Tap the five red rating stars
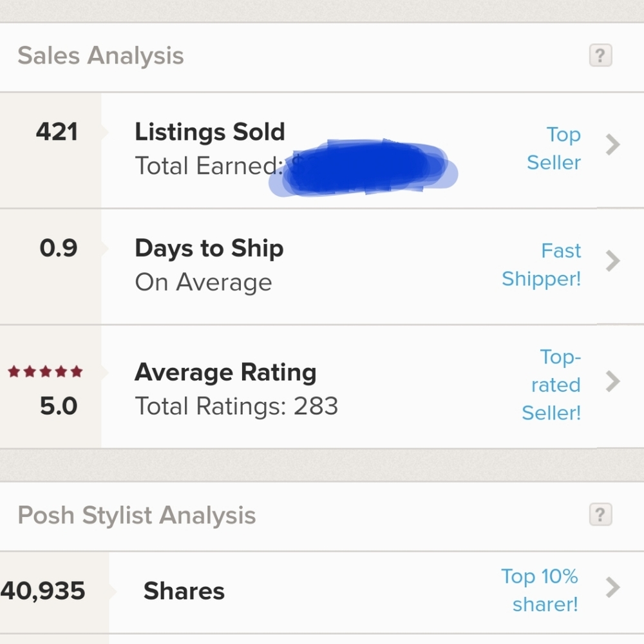644x644 pixels. [45, 372]
